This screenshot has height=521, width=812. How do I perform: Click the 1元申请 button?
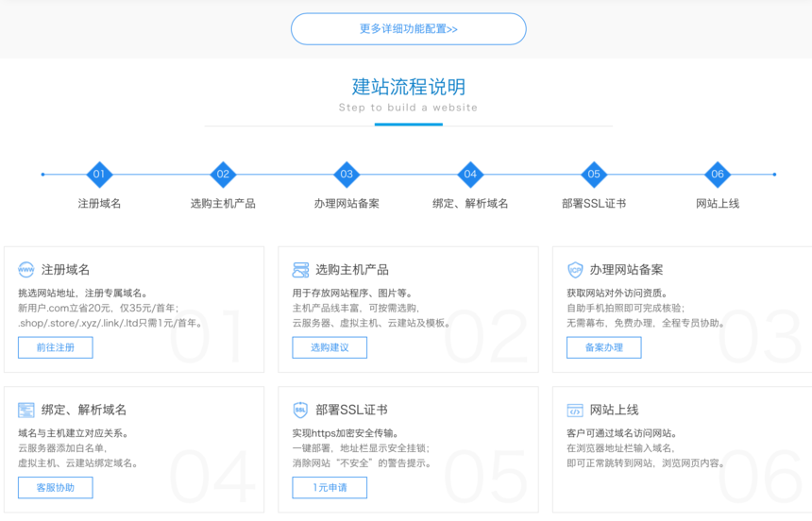click(x=330, y=488)
